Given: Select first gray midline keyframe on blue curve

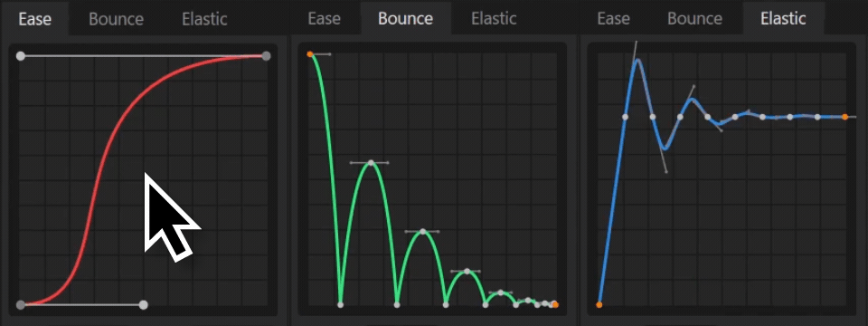Looking at the screenshot, I should click(625, 117).
